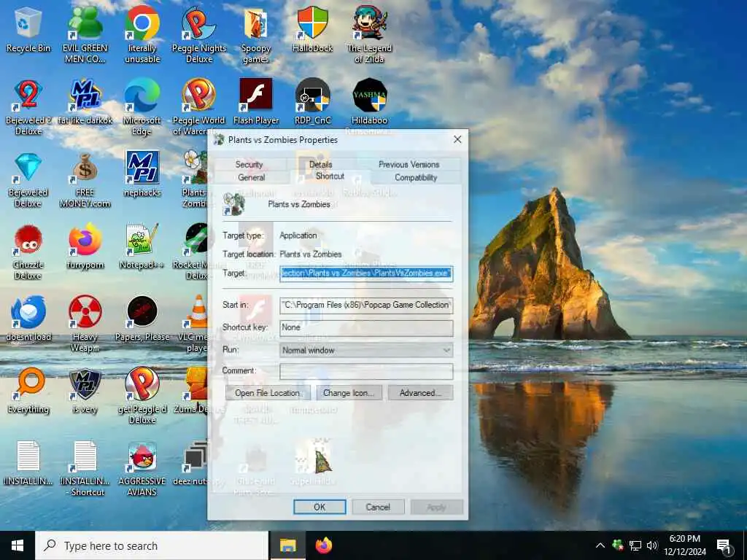Click the taskbar search box
This screenshot has width=747, height=560.
[152, 545]
